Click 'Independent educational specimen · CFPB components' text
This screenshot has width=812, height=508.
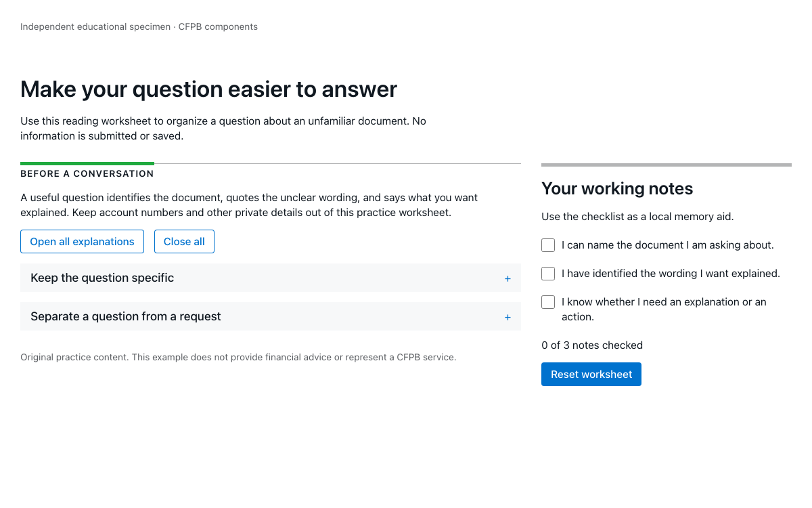tap(139, 27)
